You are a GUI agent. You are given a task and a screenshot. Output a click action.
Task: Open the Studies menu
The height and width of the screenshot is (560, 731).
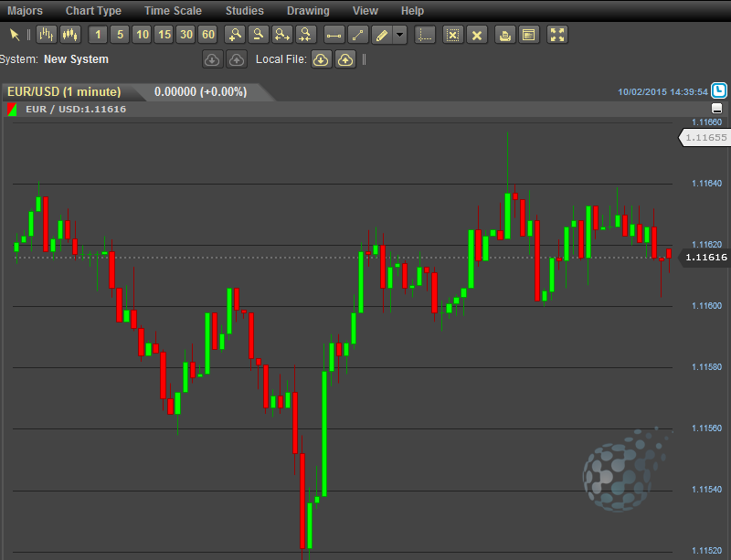(245, 11)
